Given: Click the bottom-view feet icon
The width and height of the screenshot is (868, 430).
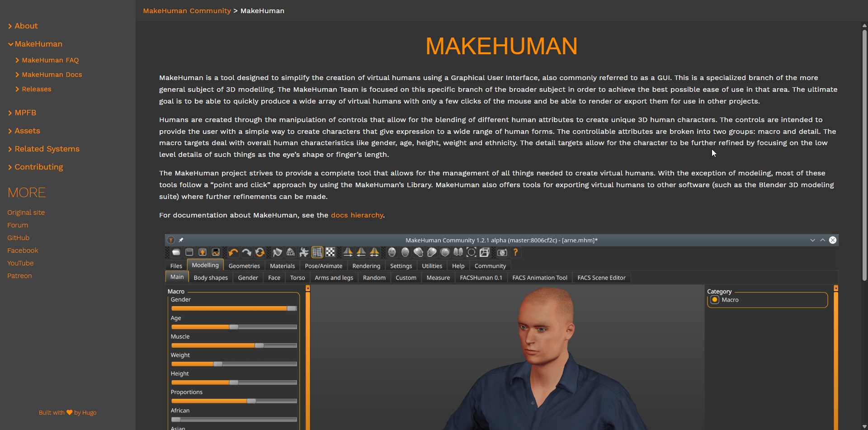Looking at the screenshot, I should 458,252.
